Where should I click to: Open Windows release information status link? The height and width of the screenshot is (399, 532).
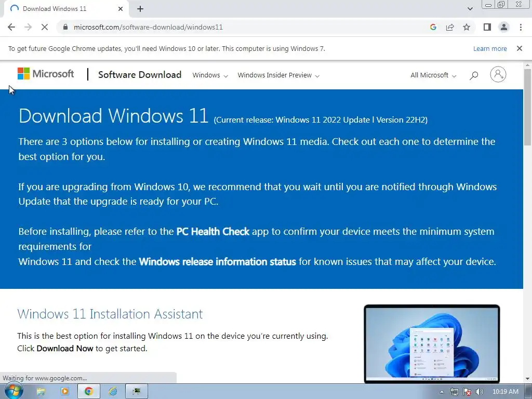click(218, 262)
